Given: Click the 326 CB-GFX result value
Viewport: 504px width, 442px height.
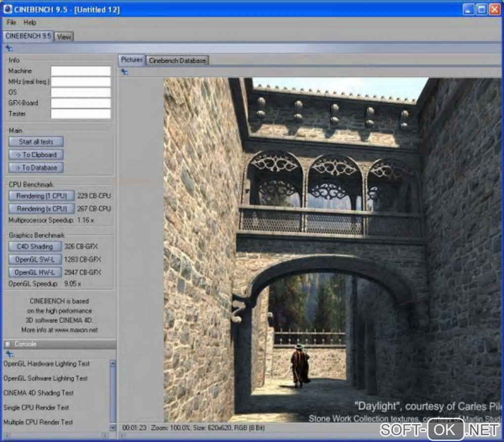Looking at the screenshot, I should pos(81,246).
